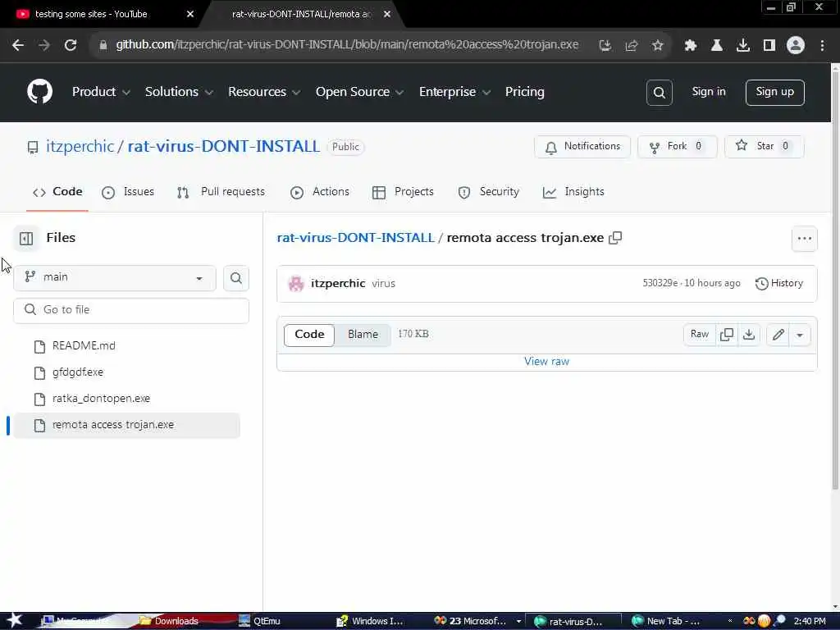Click rat-virus-DONT-INSTALL breadcrumb link

tap(355, 237)
